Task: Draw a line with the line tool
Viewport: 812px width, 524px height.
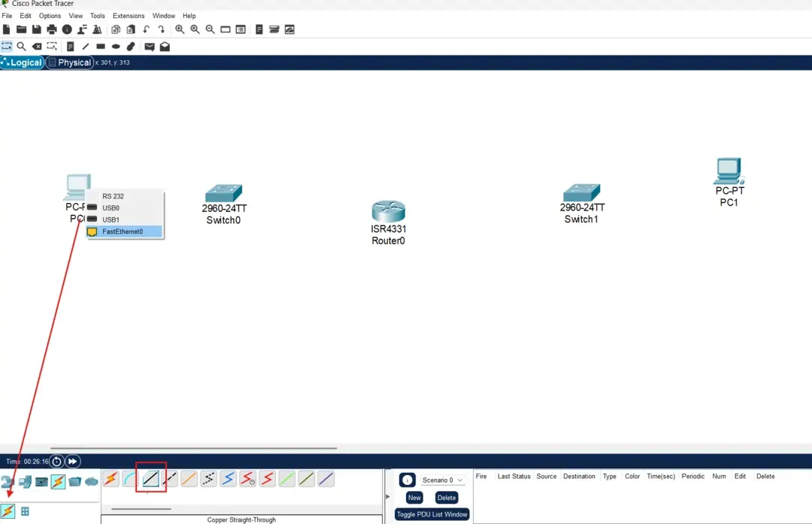Action: click(86, 47)
